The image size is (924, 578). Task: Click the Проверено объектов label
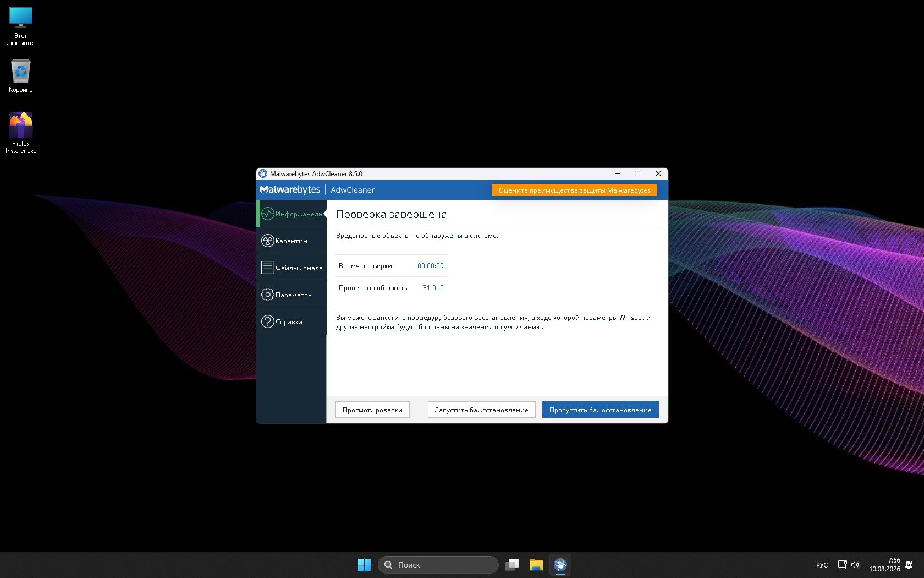373,287
